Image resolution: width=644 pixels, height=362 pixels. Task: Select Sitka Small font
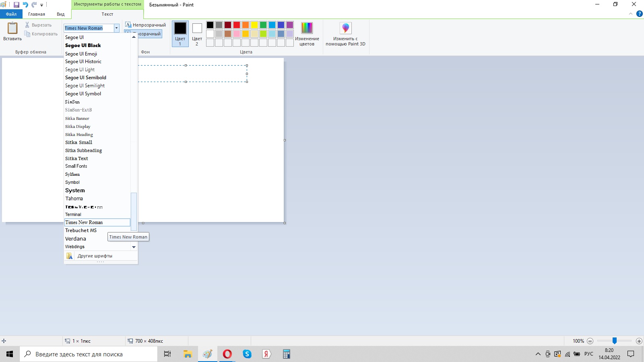pos(97,142)
